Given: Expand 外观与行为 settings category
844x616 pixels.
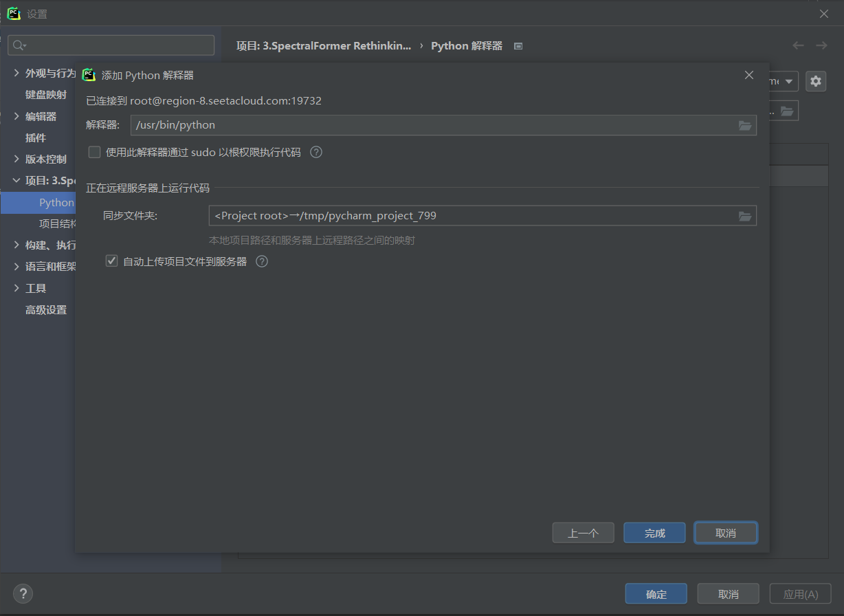Looking at the screenshot, I should pos(17,73).
